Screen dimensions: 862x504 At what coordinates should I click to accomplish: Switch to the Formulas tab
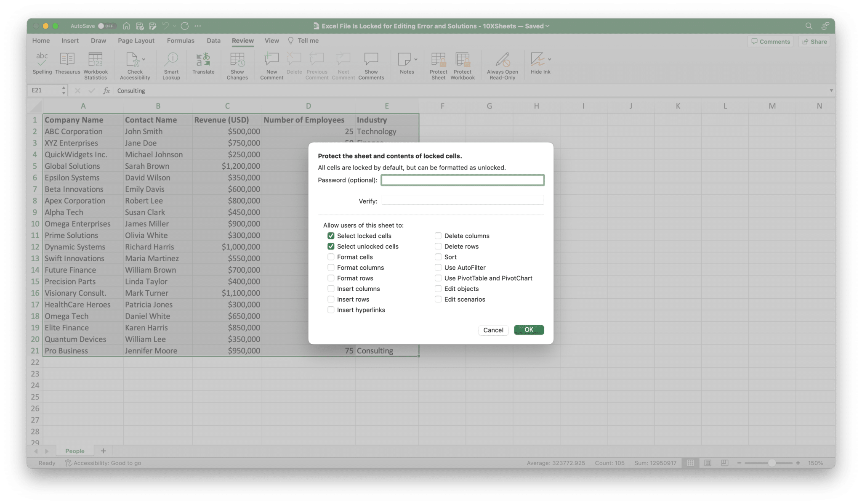click(181, 41)
